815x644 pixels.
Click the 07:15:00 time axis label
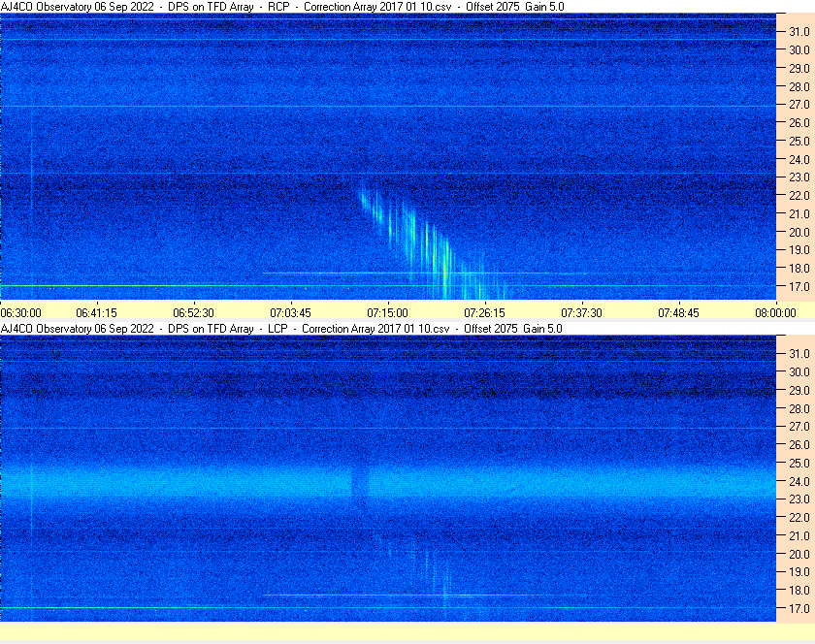388,313
